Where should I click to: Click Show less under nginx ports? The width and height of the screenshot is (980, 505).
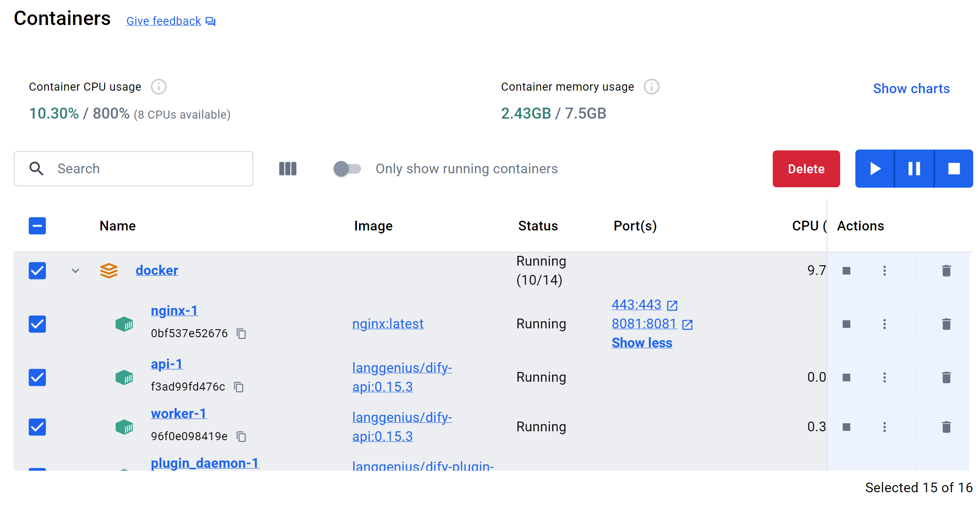coord(642,343)
